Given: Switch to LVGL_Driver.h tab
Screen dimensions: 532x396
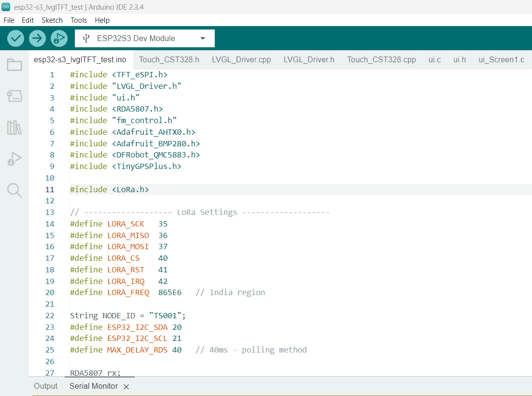Looking at the screenshot, I should (309, 60).
